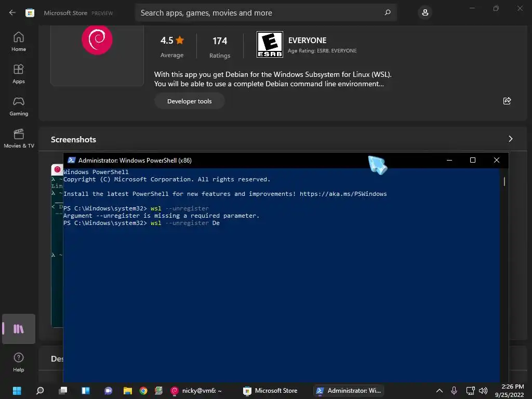Go back in Microsoft Store
The height and width of the screenshot is (399, 532).
12,12
